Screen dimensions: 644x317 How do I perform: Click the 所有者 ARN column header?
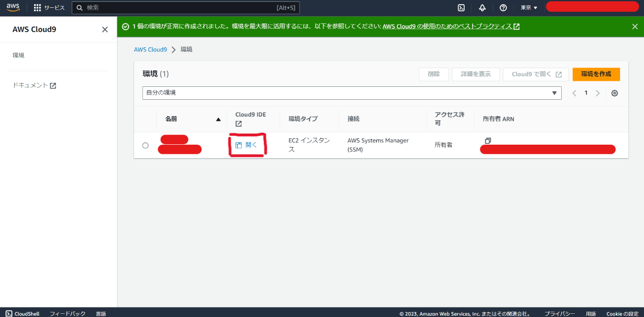pyautogui.click(x=499, y=119)
